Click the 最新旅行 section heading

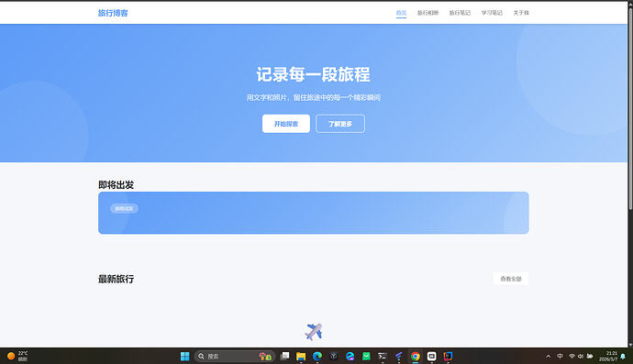pyautogui.click(x=116, y=279)
